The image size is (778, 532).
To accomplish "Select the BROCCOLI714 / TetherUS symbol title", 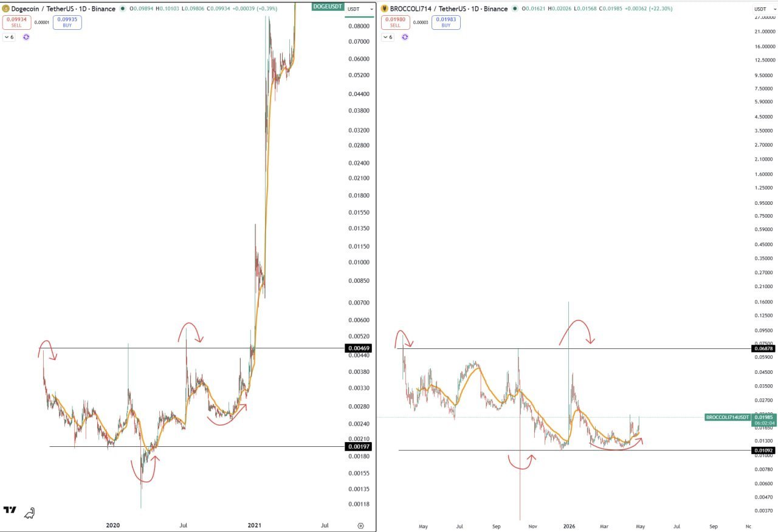I will click(x=449, y=9).
